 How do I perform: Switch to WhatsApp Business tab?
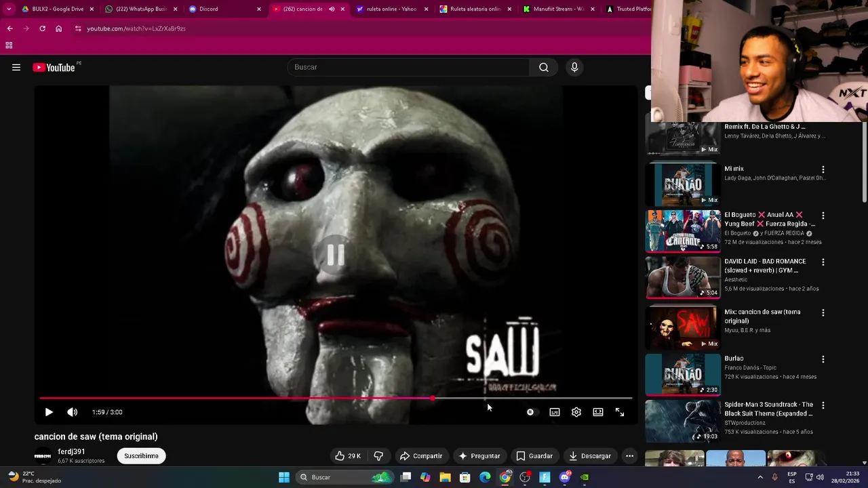point(141,9)
